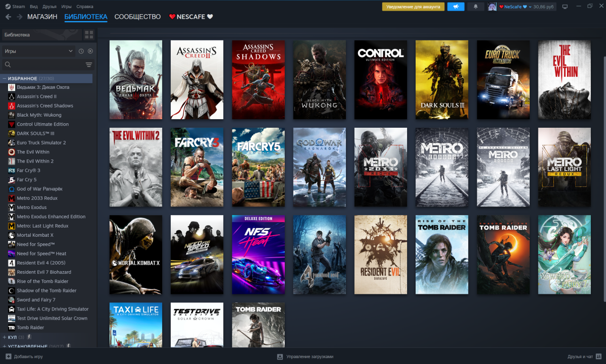Screen dimensions: 606x364
Task: Click the Steam logo in the menu bar
Action: [x=8, y=7]
